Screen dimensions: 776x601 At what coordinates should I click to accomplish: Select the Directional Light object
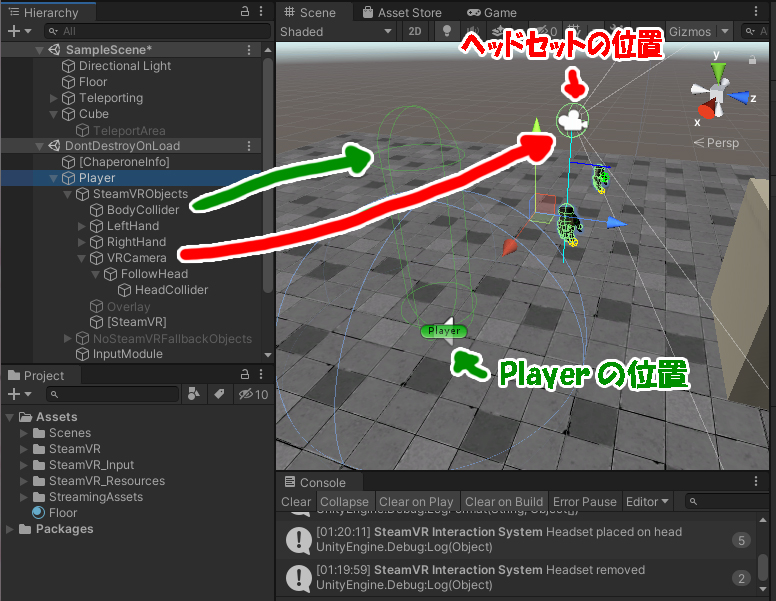click(x=125, y=66)
